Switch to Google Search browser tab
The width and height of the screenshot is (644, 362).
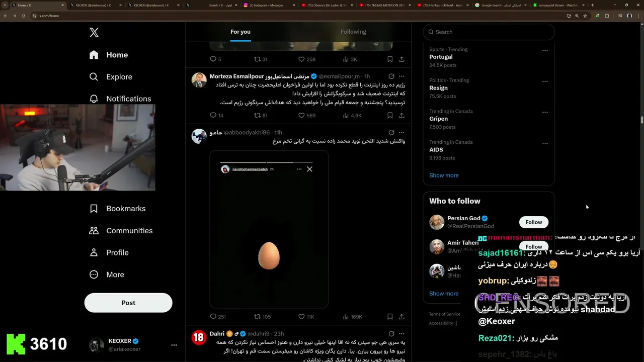[500, 5]
